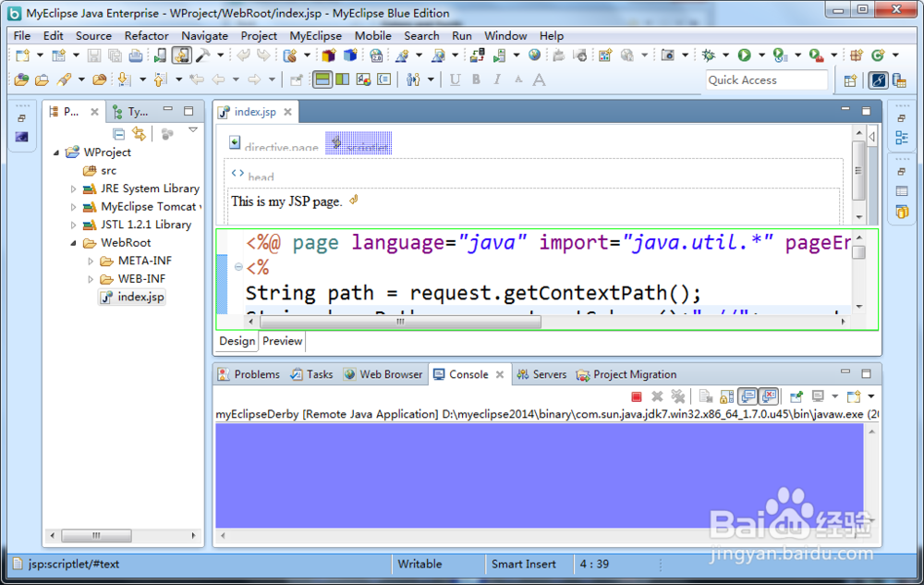
Task: Click the Print toolbar icon
Action: [x=136, y=55]
